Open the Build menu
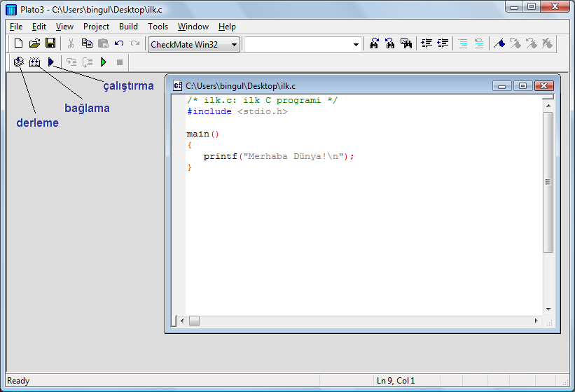The height and width of the screenshot is (392, 575). [x=128, y=27]
